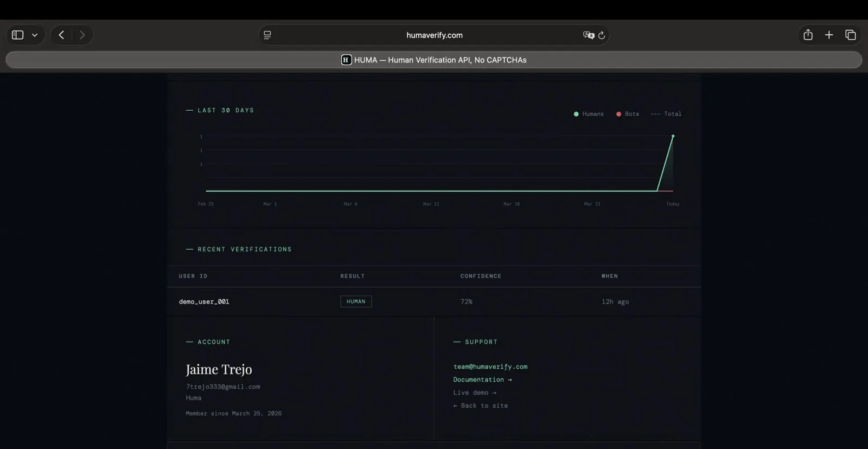This screenshot has width=868, height=449.
Task: Open the Documentation link
Action: coord(482,380)
